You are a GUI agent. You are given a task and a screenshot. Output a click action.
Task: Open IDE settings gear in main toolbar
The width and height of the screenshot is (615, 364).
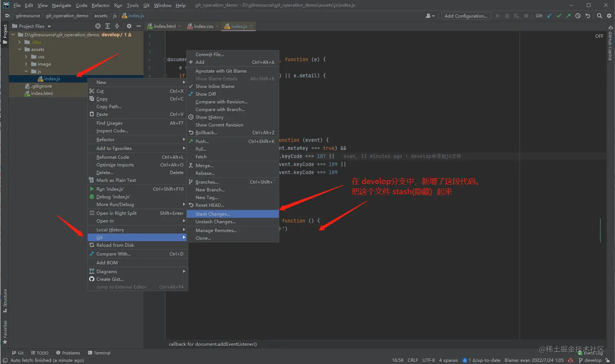(609, 16)
